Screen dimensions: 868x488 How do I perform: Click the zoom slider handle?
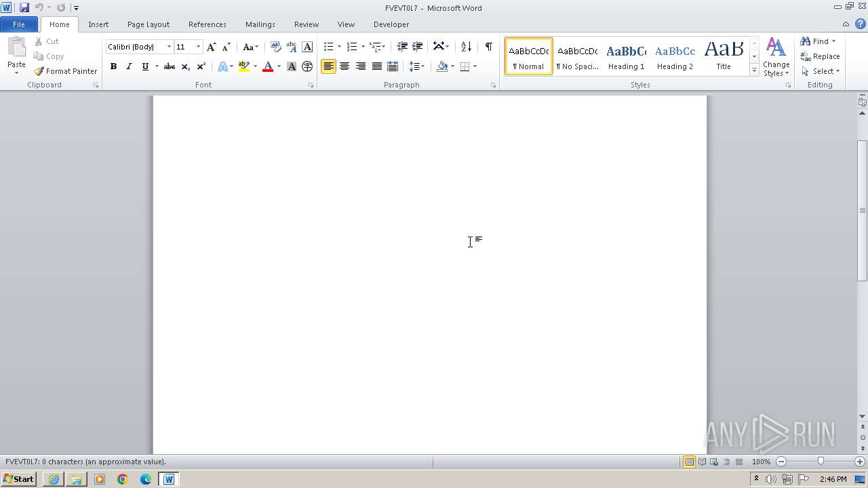click(821, 462)
